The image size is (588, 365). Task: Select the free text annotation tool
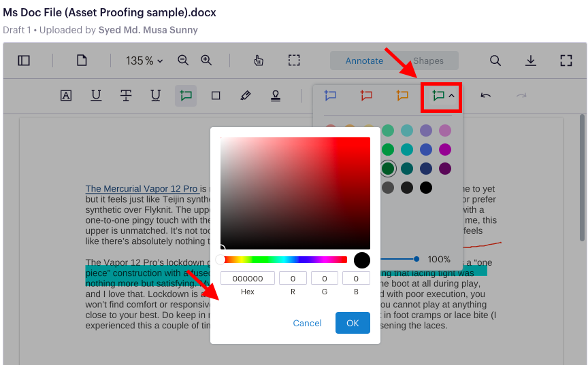pyautogui.click(x=66, y=95)
